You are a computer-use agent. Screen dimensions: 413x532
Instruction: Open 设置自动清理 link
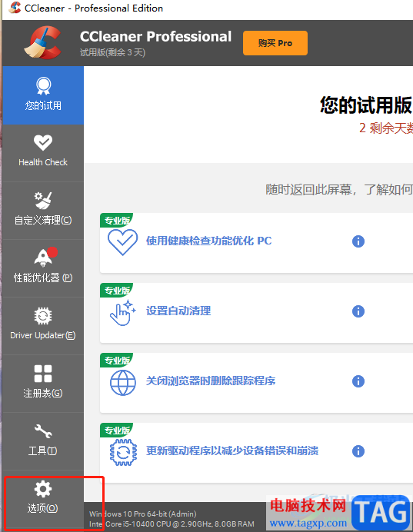178,311
